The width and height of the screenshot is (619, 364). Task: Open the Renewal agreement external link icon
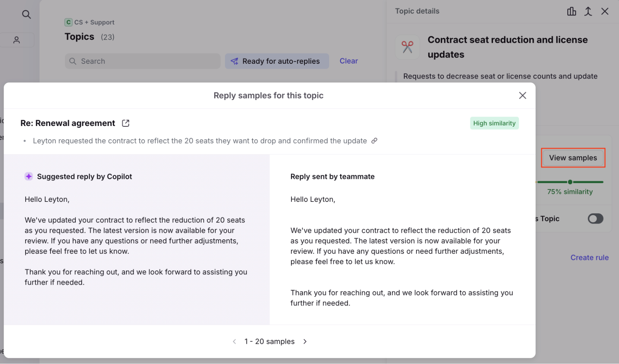point(125,123)
